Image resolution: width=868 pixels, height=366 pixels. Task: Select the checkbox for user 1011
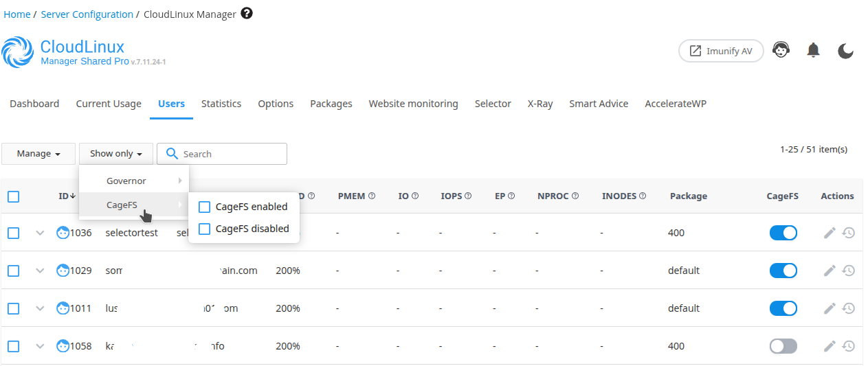pos(14,308)
